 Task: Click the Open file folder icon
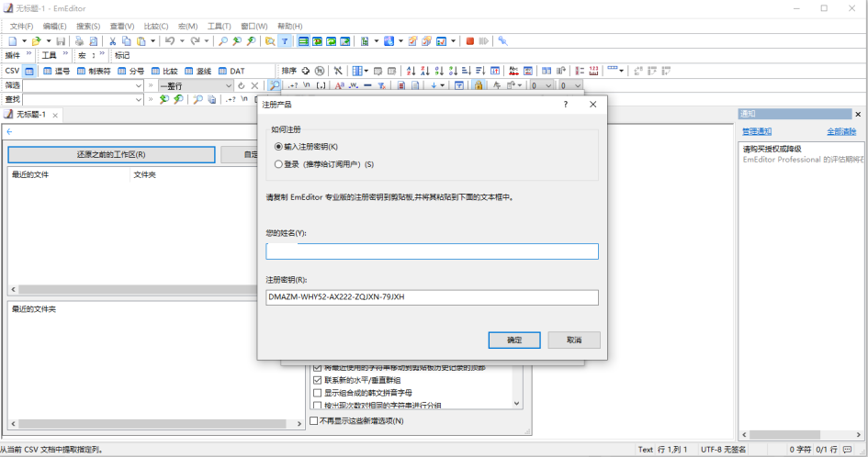click(37, 41)
